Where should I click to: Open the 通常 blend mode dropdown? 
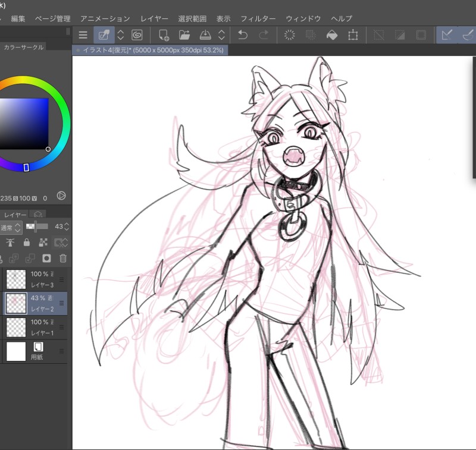click(11, 228)
